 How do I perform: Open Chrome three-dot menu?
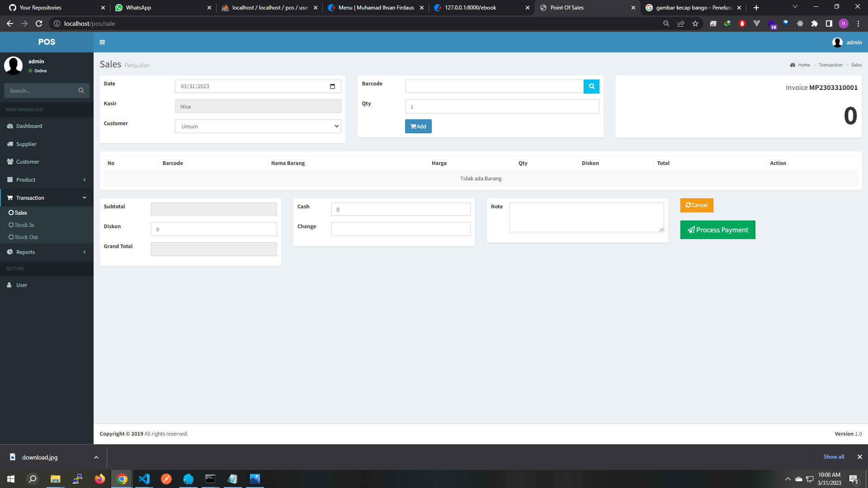click(x=858, y=23)
